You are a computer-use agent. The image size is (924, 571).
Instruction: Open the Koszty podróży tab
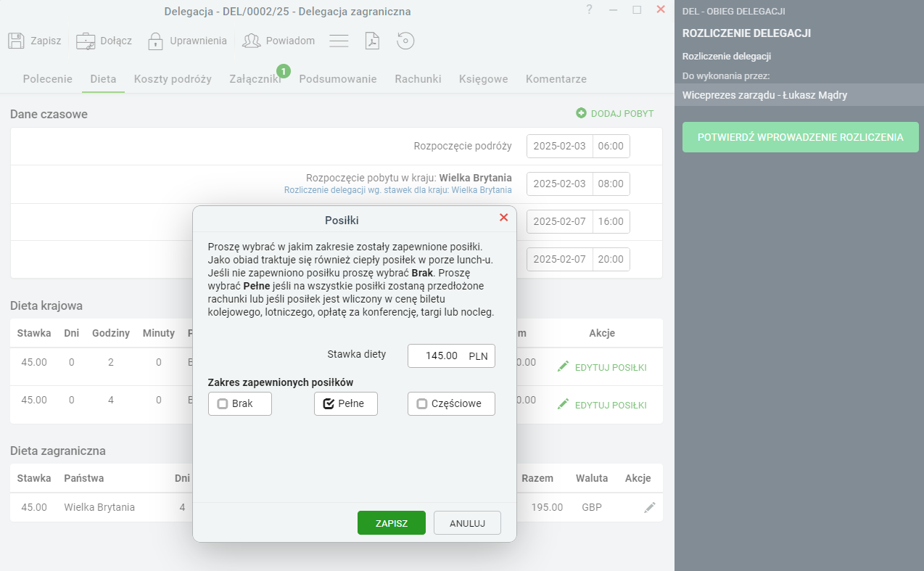tap(173, 79)
